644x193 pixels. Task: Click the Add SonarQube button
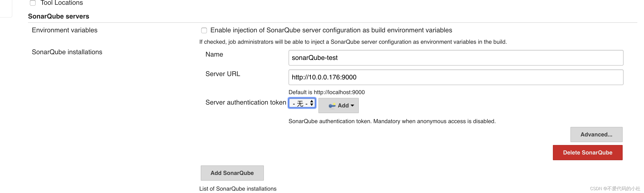(232, 173)
